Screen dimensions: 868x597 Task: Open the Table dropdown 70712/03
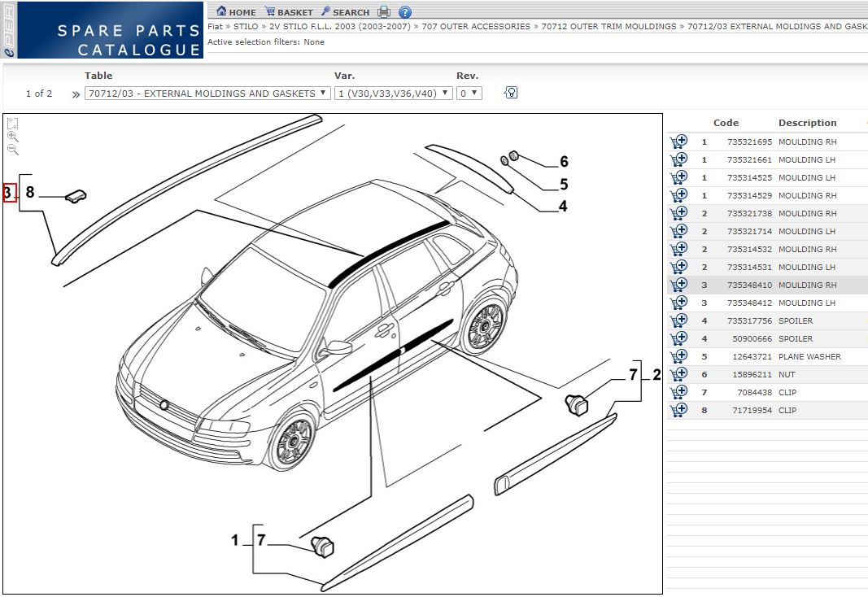point(207,94)
